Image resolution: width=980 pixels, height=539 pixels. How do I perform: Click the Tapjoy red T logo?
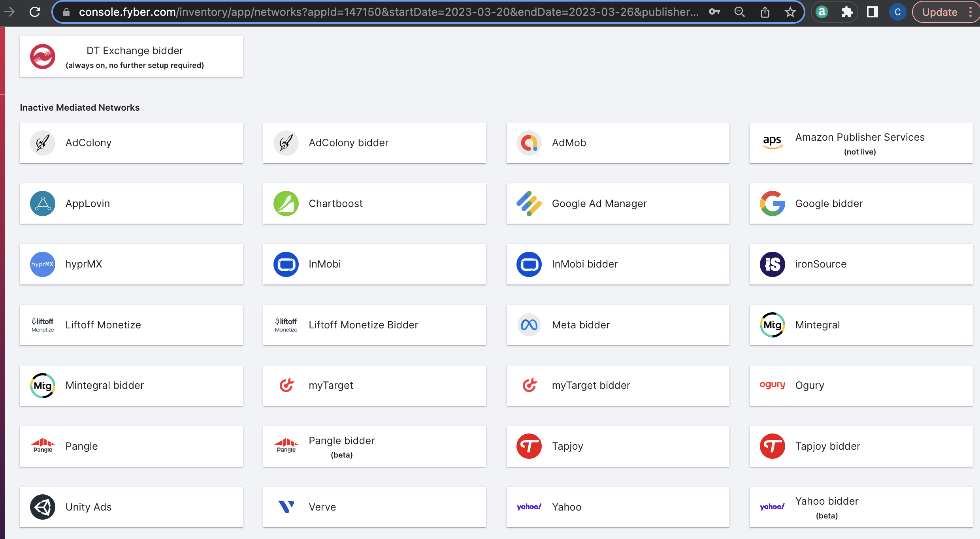(529, 446)
